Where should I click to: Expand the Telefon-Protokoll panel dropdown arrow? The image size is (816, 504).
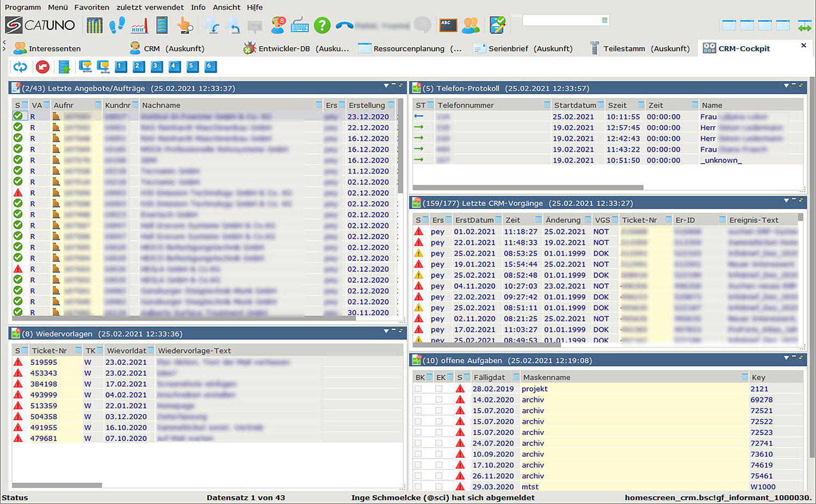[x=786, y=86]
